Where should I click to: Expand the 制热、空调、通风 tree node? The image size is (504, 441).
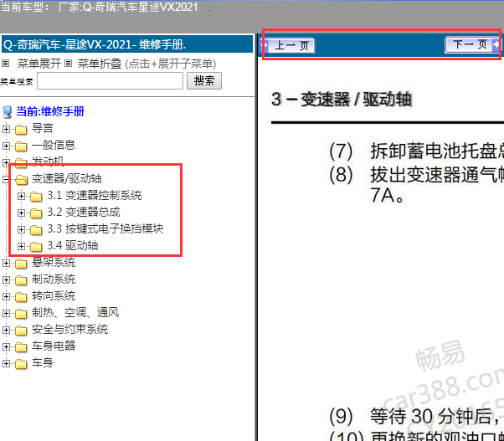click(6, 313)
